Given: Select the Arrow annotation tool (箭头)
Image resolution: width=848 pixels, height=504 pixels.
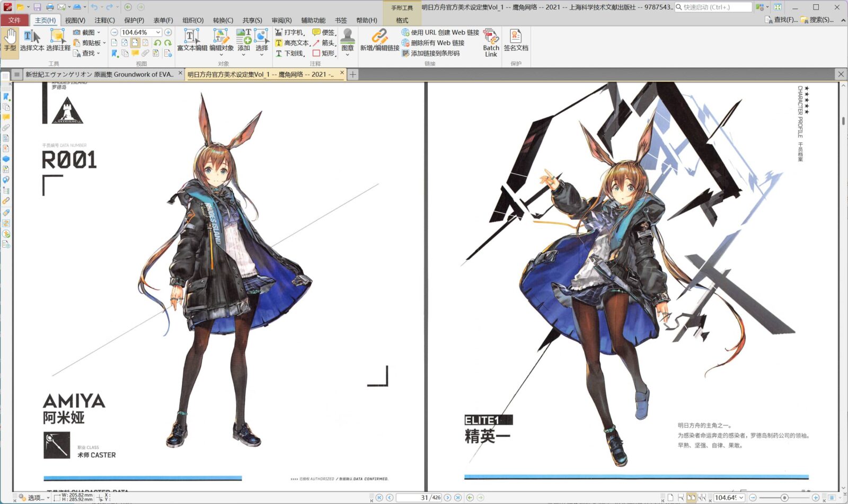Looking at the screenshot, I should 323,43.
